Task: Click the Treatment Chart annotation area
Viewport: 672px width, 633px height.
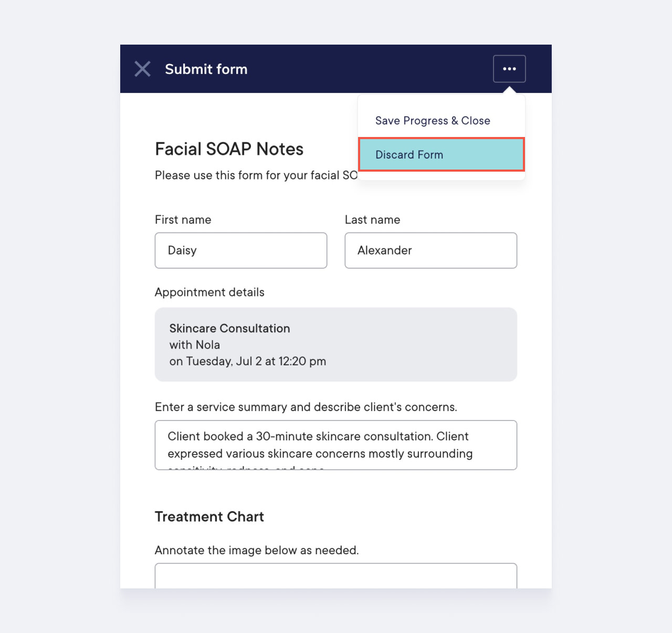Action: (x=336, y=575)
